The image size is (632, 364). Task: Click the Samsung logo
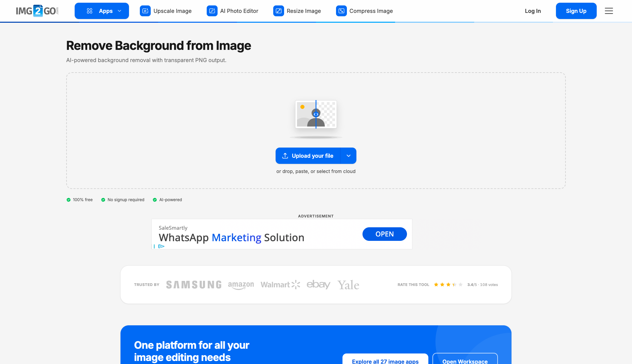coord(194,285)
